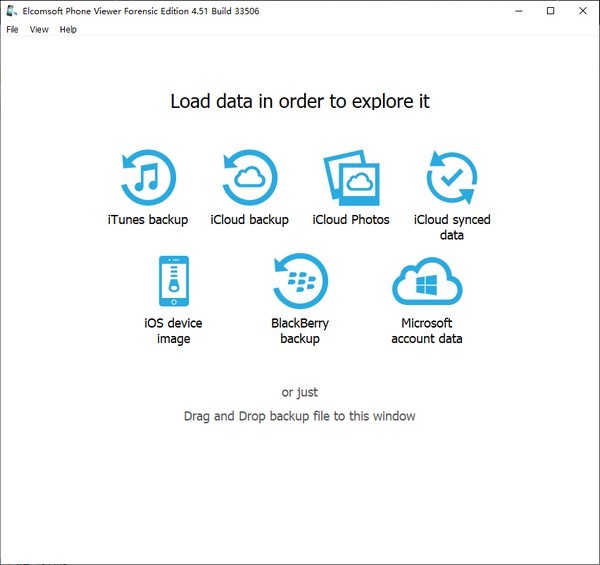Click the iOS device image phone icon
Screen dimensions: 600x565
pos(174,281)
